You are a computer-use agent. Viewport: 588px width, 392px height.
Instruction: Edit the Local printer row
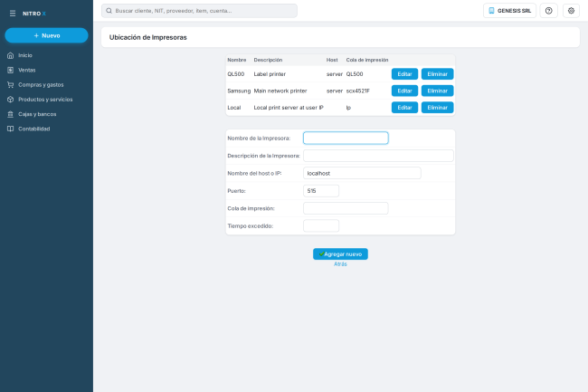point(404,108)
